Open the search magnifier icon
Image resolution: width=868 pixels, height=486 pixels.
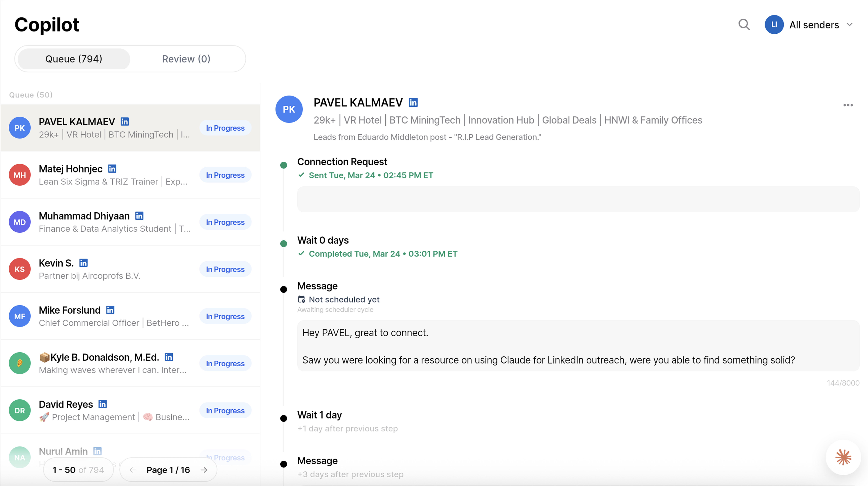coord(744,25)
